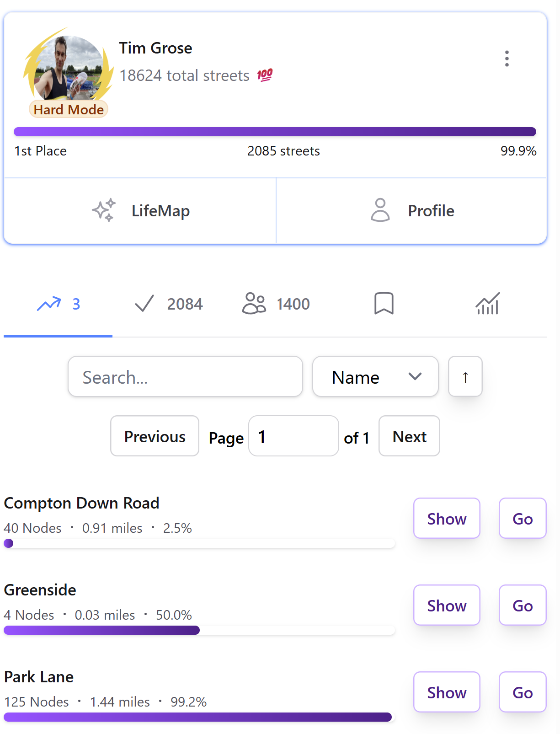Image resolution: width=560 pixels, height=734 pixels.
Task: Click the street Search input field
Action: (185, 377)
